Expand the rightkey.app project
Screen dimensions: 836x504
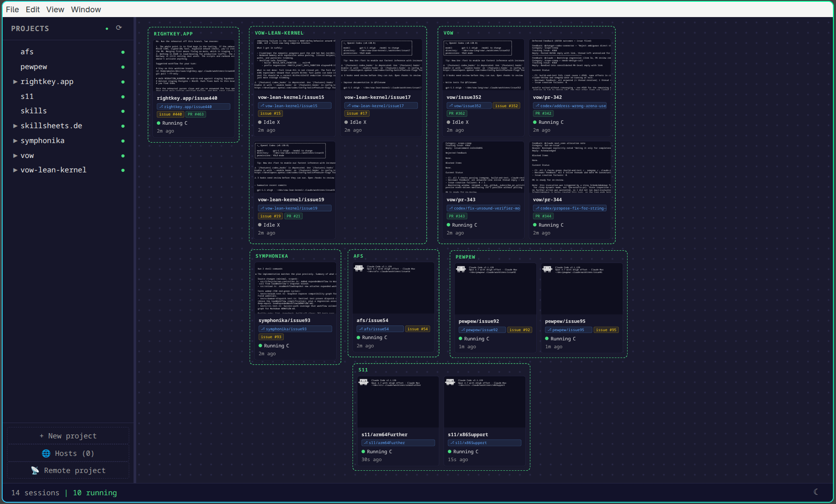pos(15,82)
